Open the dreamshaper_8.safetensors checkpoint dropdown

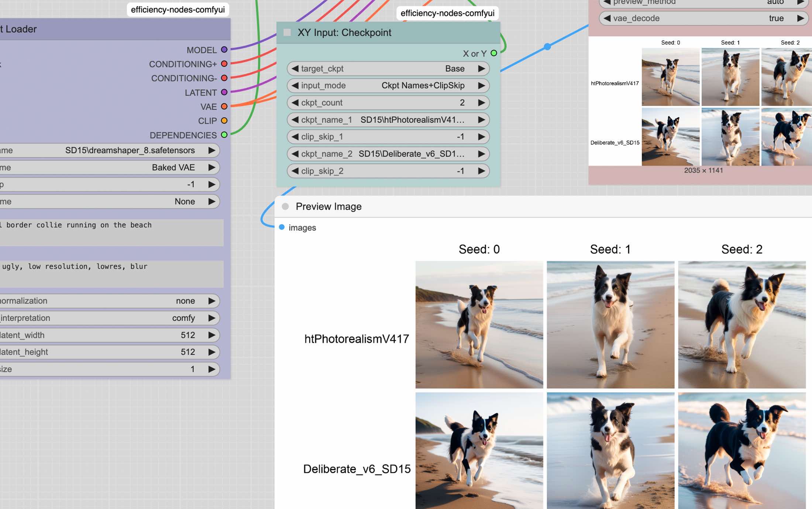coord(130,150)
